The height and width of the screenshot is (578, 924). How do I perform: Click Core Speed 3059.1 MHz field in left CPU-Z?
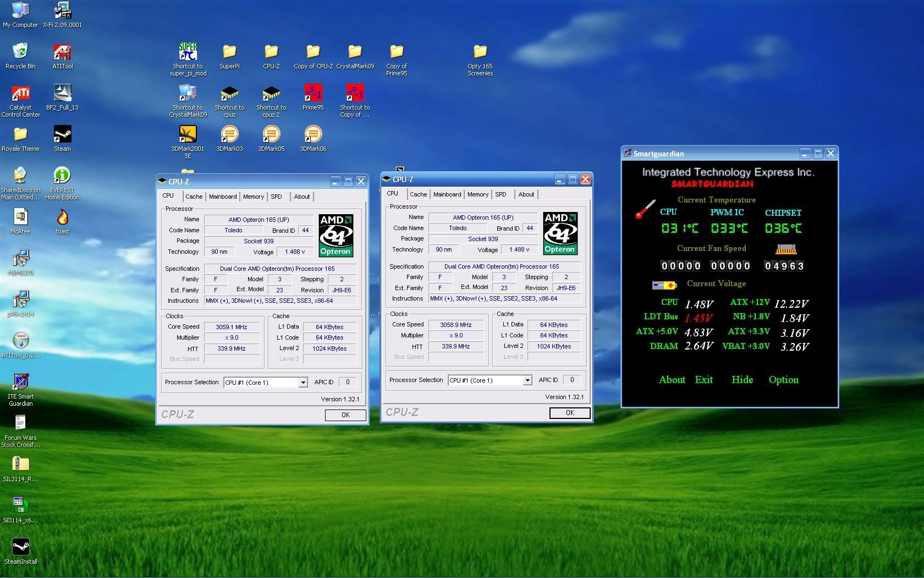pyautogui.click(x=232, y=327)
